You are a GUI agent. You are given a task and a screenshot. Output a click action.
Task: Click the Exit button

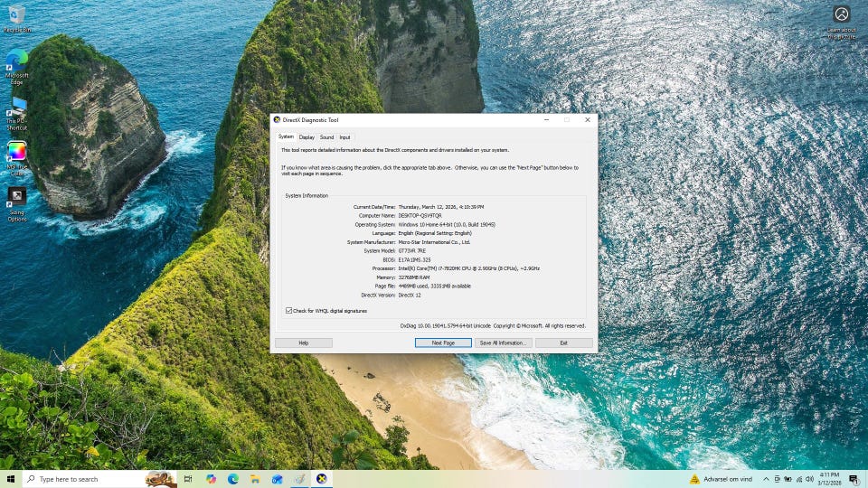(x=563, y=343)
